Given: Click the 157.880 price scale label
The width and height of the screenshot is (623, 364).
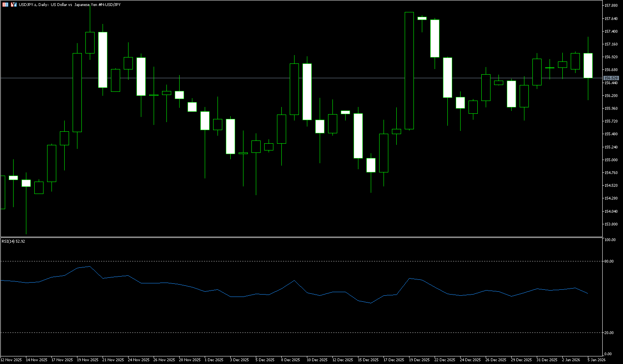Looking at the screenshot, I should tap(611, 6).
